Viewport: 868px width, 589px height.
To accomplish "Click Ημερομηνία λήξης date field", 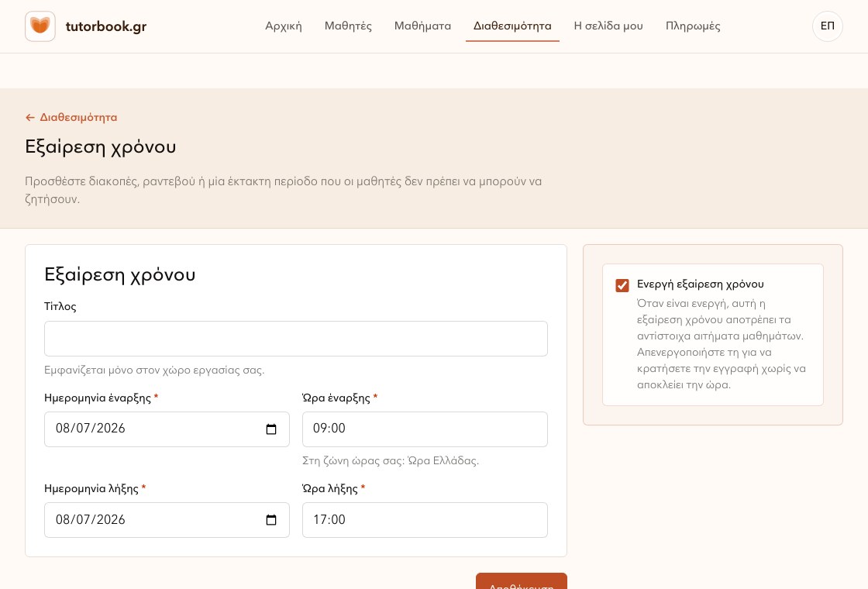I will coord(167,520).
